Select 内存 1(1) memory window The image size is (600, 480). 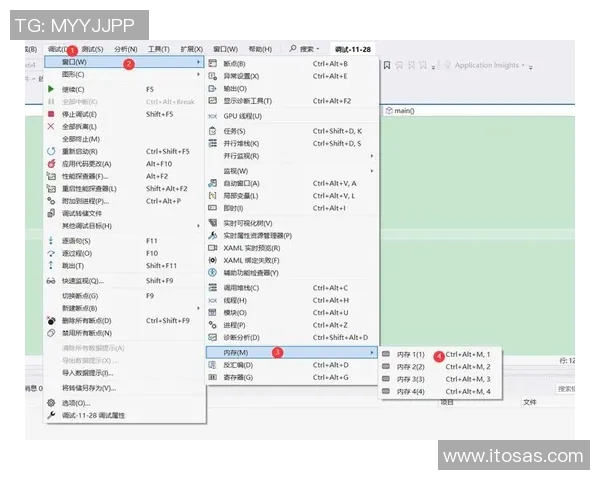point(440,354)
